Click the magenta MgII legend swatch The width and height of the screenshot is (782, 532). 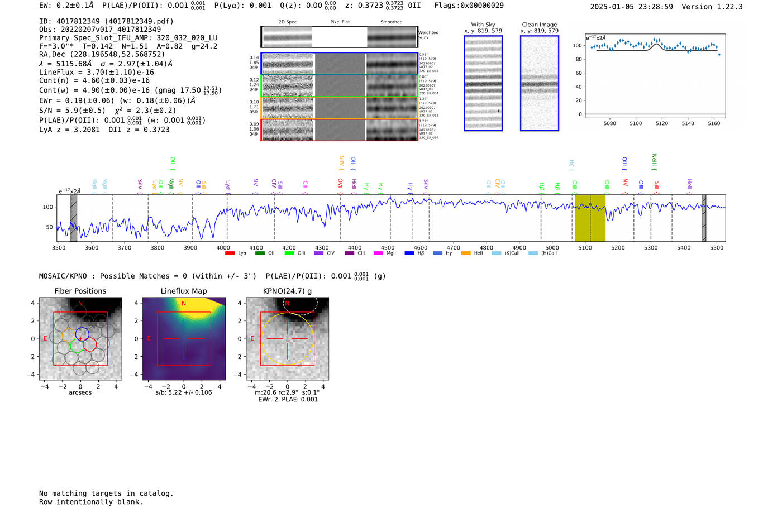click(379, 253)
